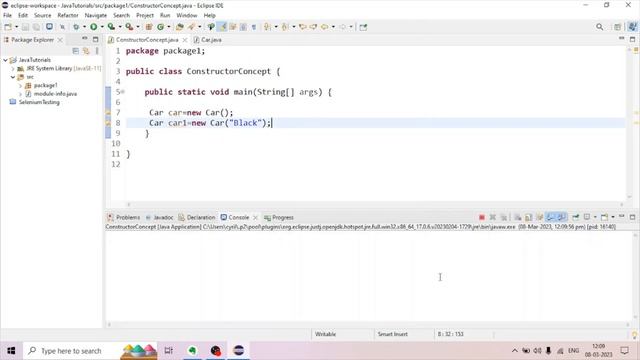Click the Windows Start button
640x360 pixels.
[11, 351]
